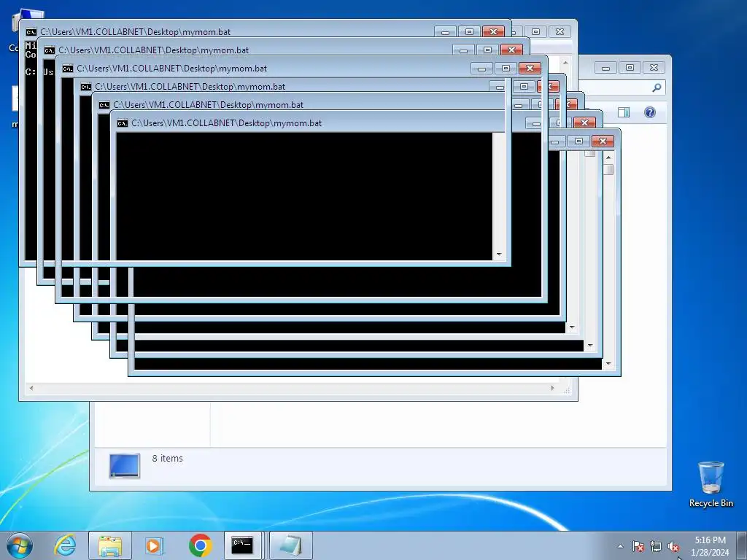
Task: Click the network status tray icon
Action: pos(656,546)
